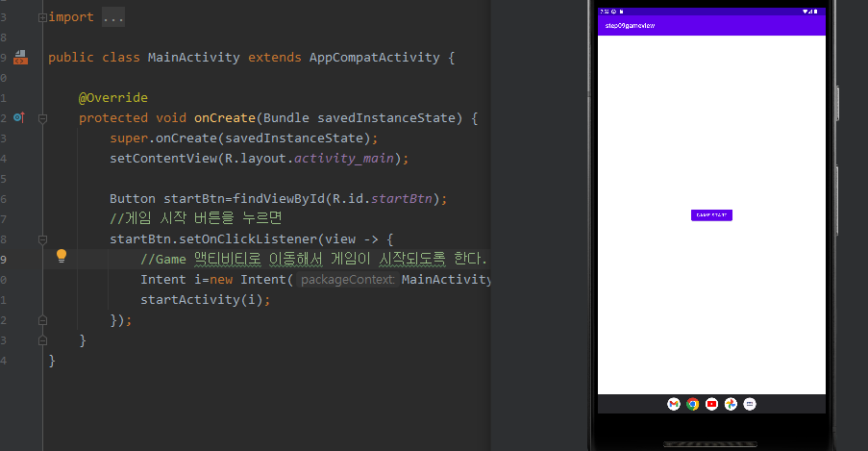This screenshot has width=868, height=451.
Task: Click the emulator status bar battery icon
Action: (x=815, y=12)
